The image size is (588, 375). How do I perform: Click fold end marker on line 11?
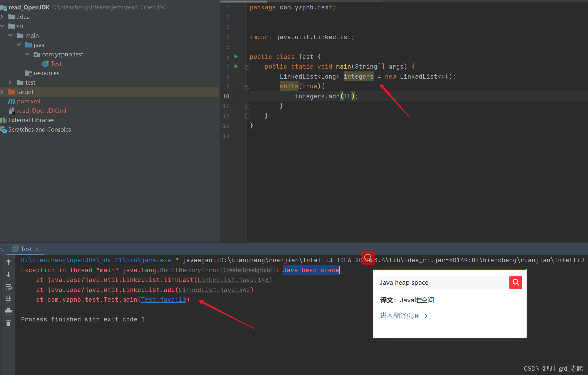[x=247, y=106]
